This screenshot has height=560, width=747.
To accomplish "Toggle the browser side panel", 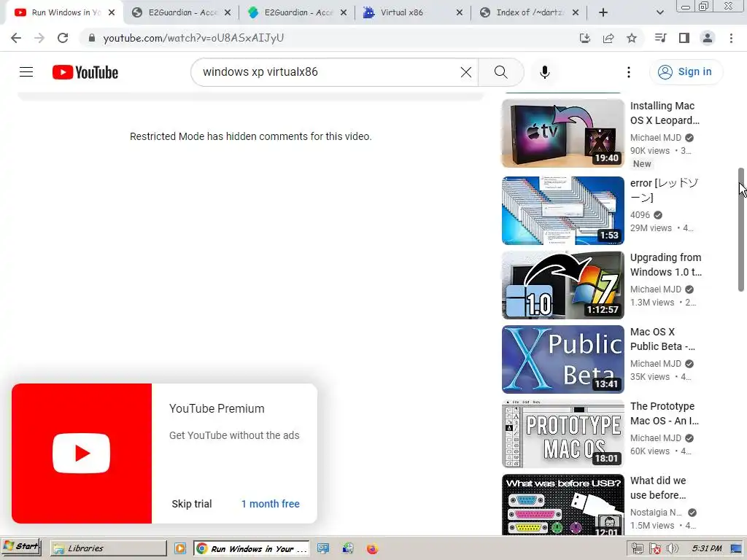I will point(684,38).
